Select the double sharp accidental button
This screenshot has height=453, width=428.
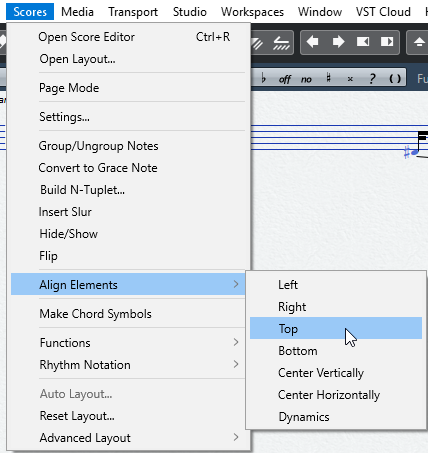click(350, 79)
